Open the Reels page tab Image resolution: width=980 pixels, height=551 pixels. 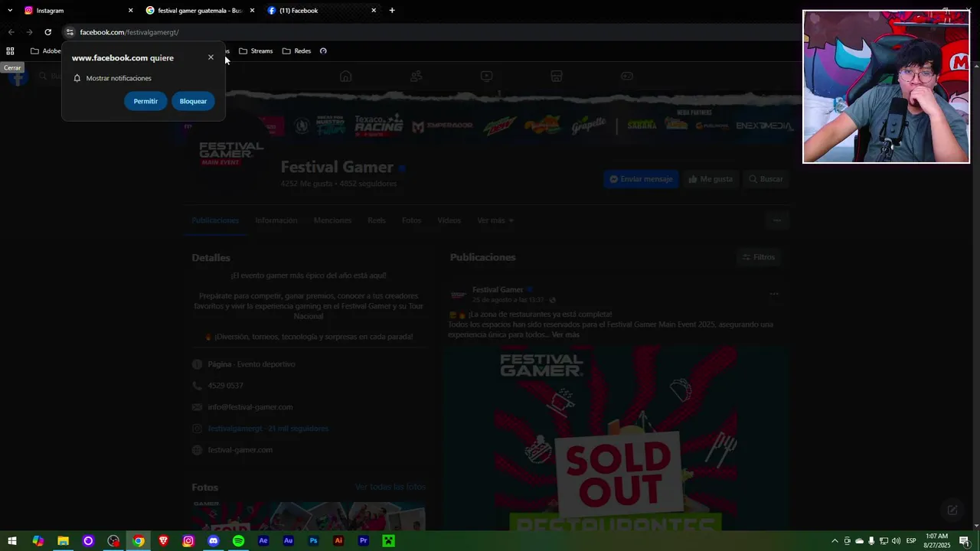377,220
